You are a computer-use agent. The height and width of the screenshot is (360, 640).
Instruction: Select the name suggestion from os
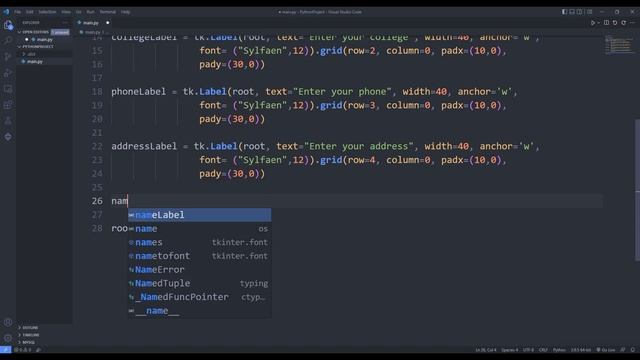pos(200,229)
